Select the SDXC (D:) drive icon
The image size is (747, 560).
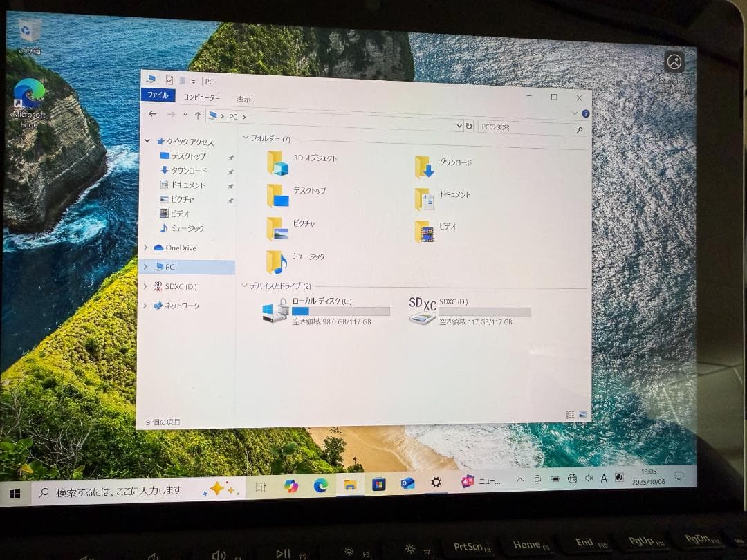point(423,311)
